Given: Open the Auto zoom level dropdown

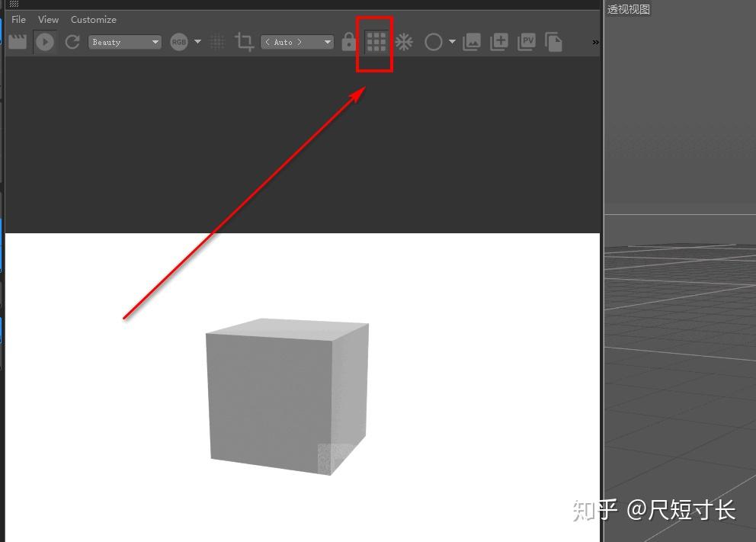Looking at the screenshot, I should pyautogui.click(x=297, y=42).
